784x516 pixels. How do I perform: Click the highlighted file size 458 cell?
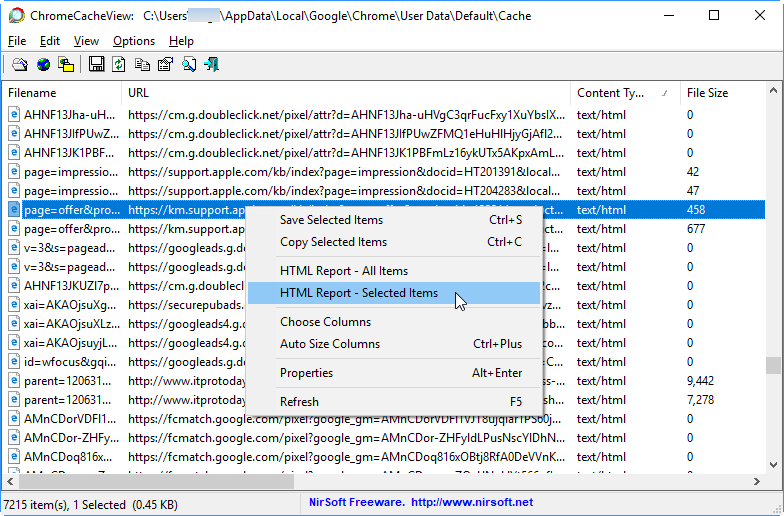(x=696, y=210)
